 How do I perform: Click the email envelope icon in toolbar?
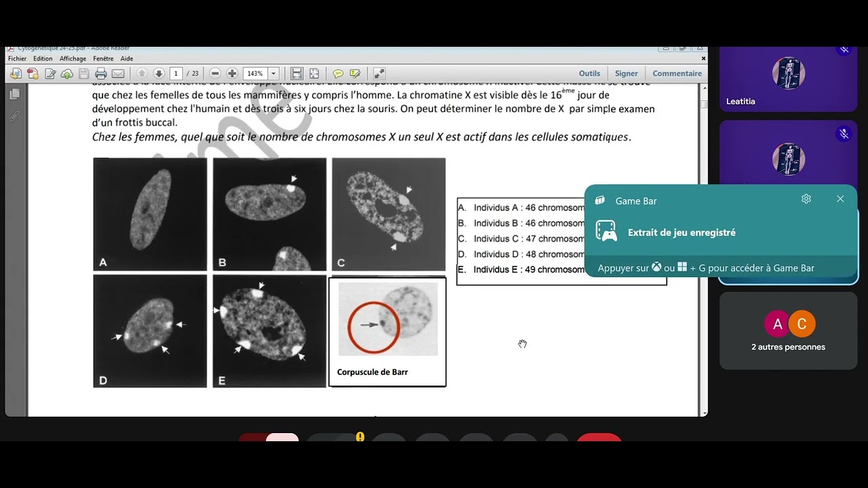[118, 73]
